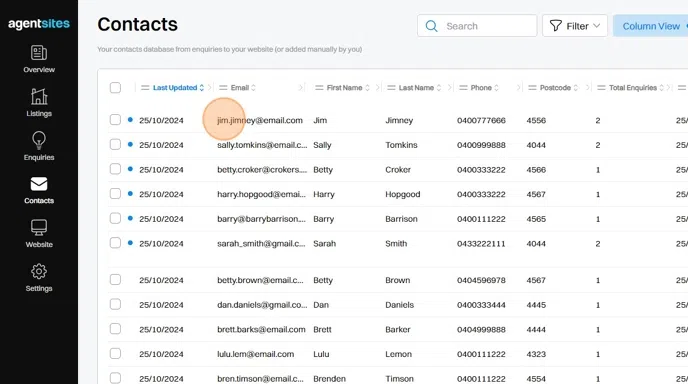Open the Settings gear icon
The width and height of the screenshot is (688, 384).
(x=39, y=271)
